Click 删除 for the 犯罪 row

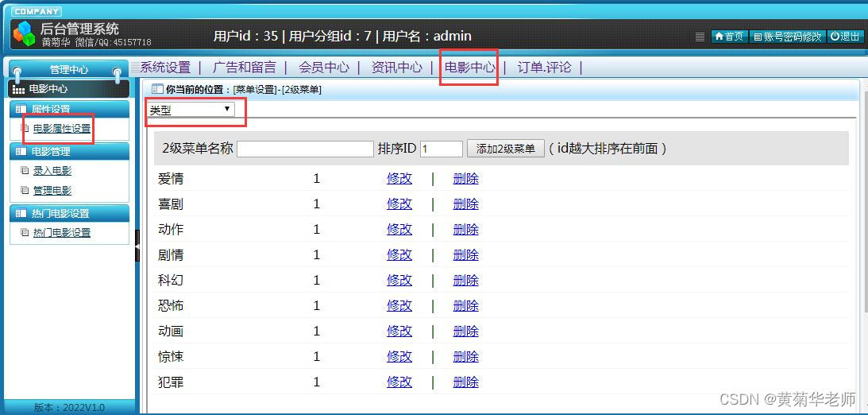tap(465, 382)
